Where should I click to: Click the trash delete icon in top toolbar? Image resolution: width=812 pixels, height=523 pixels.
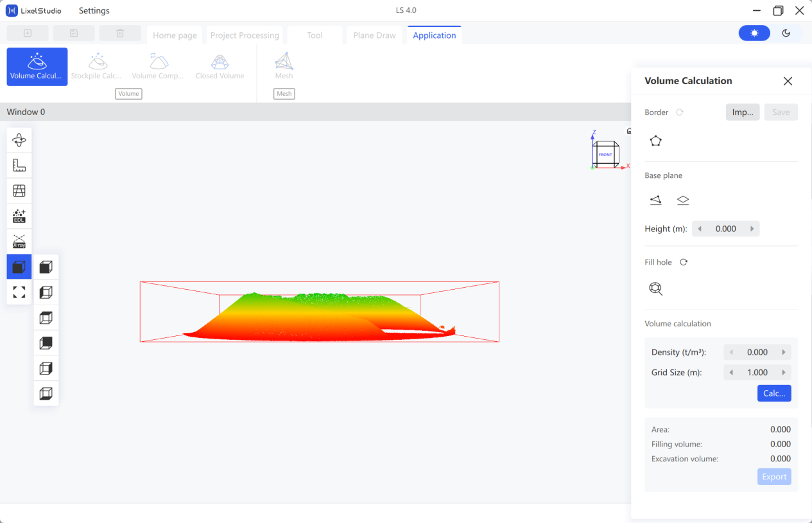(120, 33)
